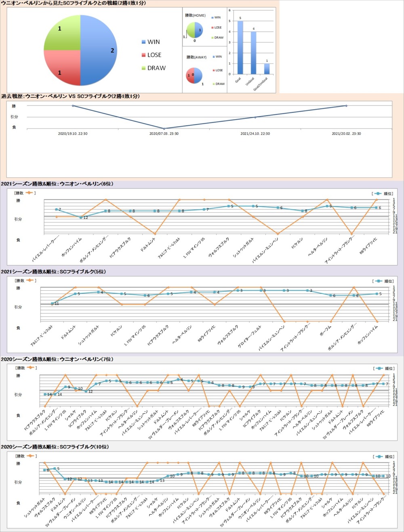Select the green DRAW legend swatch beside large pie
This screenshot has height=532, width=404.
tap(144, 68)
